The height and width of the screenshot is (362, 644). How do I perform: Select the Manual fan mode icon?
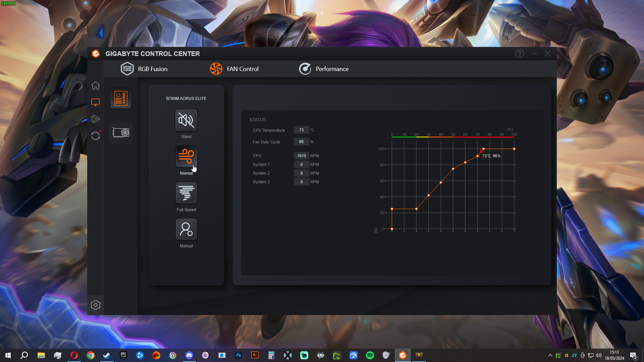point(186,229)
